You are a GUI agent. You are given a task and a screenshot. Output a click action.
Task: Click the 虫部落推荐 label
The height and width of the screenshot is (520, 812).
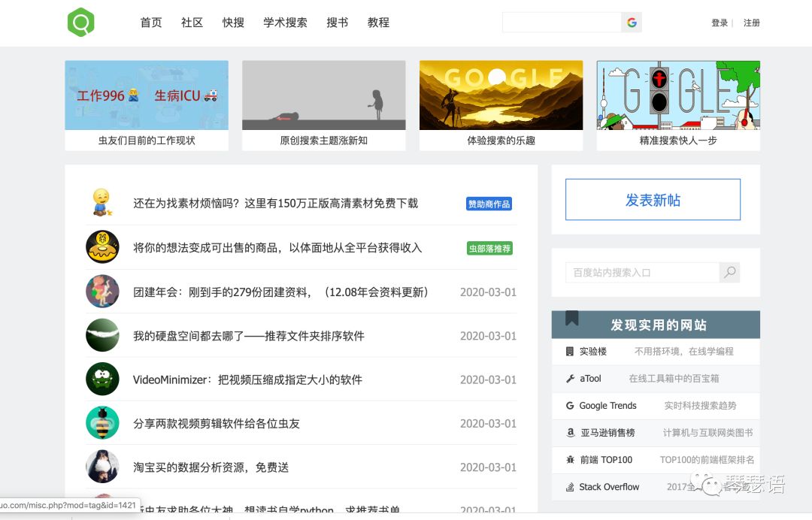pos(489,248)
